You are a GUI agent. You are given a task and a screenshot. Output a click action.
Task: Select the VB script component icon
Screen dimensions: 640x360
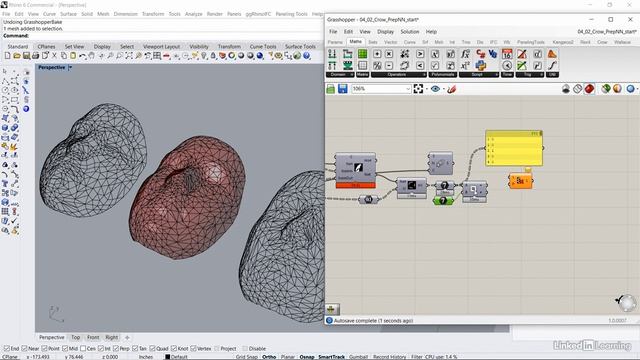click(493, 54)
